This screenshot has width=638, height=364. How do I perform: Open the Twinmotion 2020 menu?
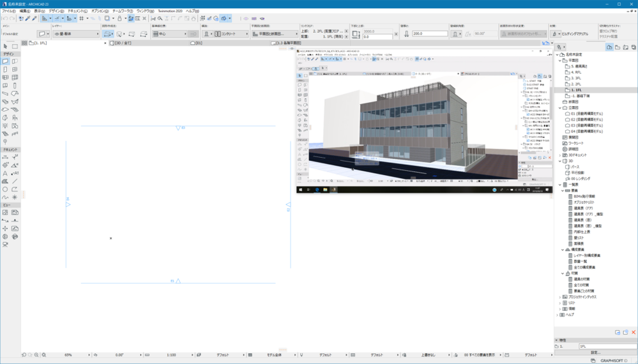point(170,11)
